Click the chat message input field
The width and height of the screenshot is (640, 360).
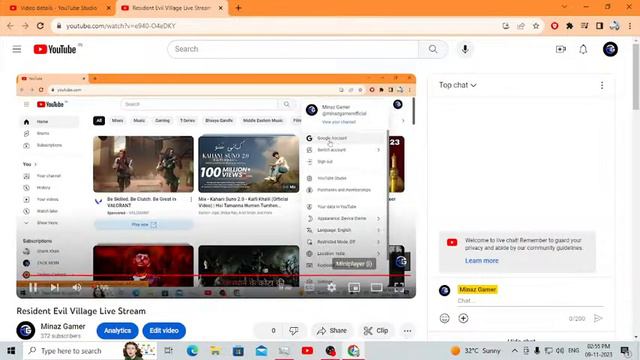coord(530,301)
